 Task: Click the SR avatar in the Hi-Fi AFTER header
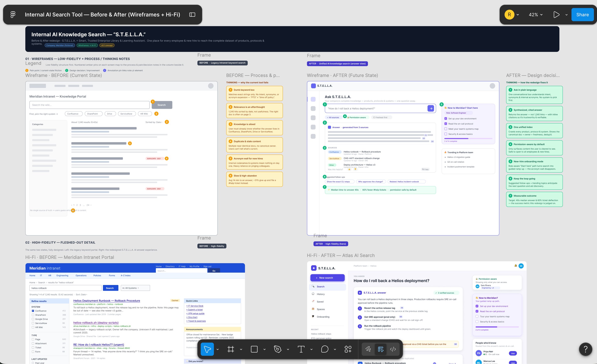pos(521,266)
